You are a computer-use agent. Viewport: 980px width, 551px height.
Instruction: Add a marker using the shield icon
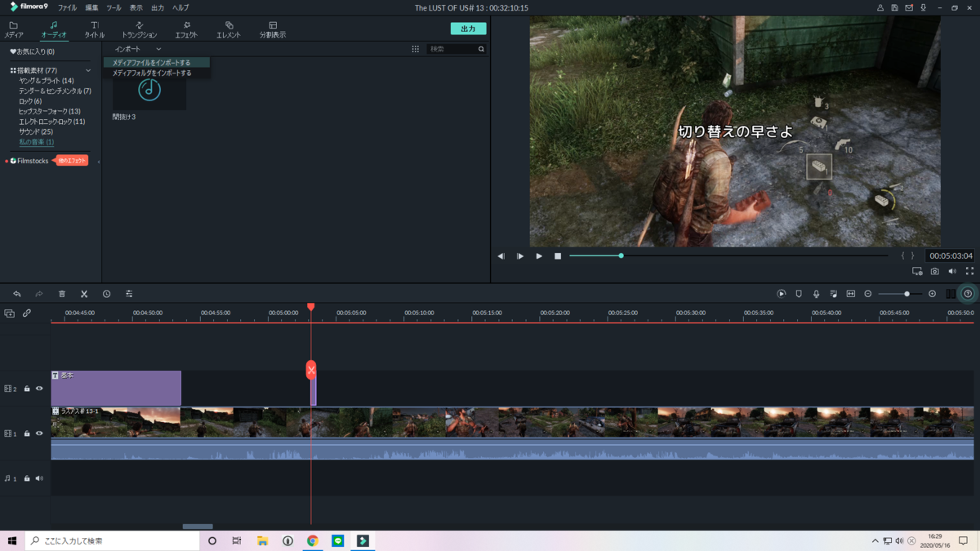[x=799, y=294]
